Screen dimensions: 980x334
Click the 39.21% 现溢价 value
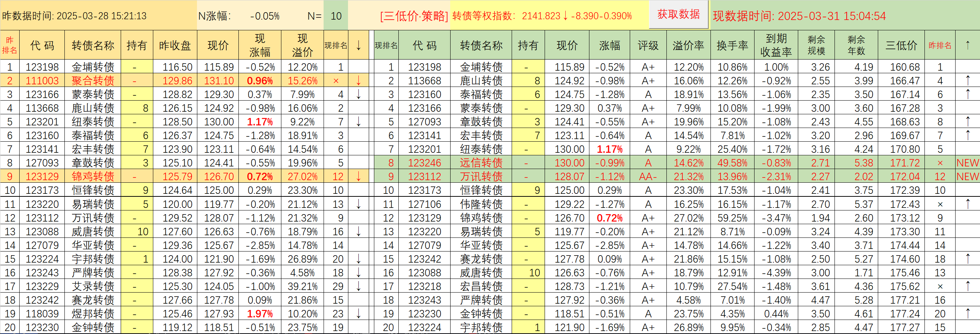tap(302, 287)
